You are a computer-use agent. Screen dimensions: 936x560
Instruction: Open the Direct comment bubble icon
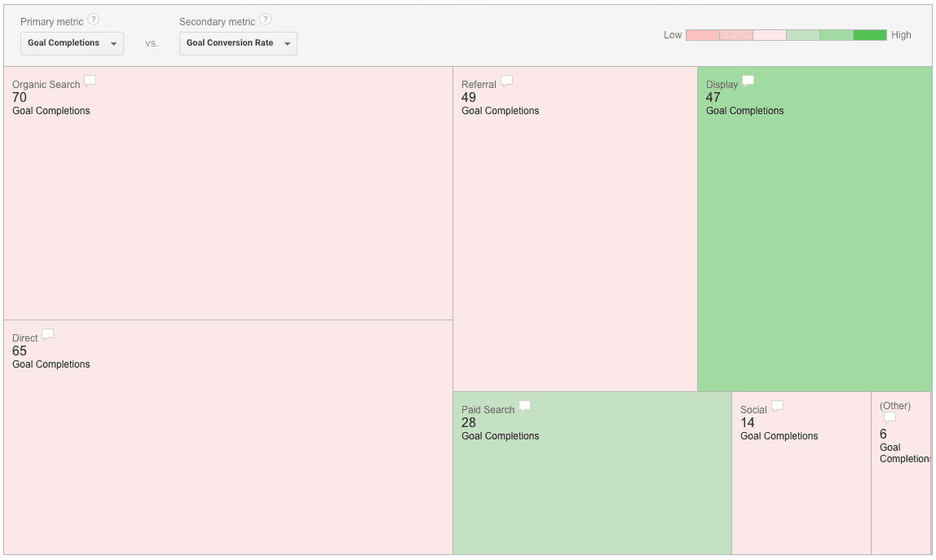(x=48, y=335)
